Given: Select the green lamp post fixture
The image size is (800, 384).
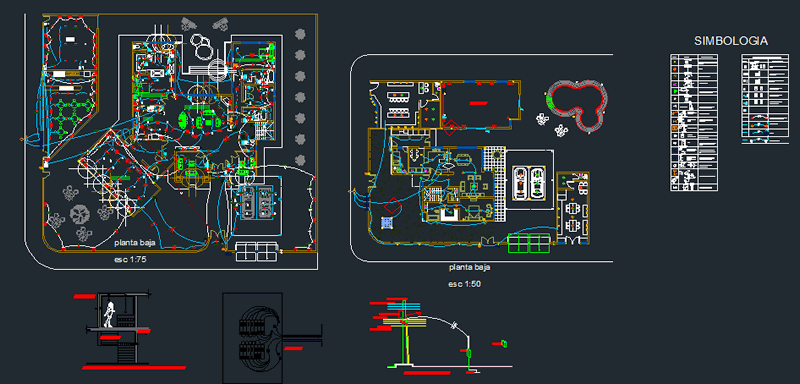Looking at the screenshot, I should coord(469,354).
